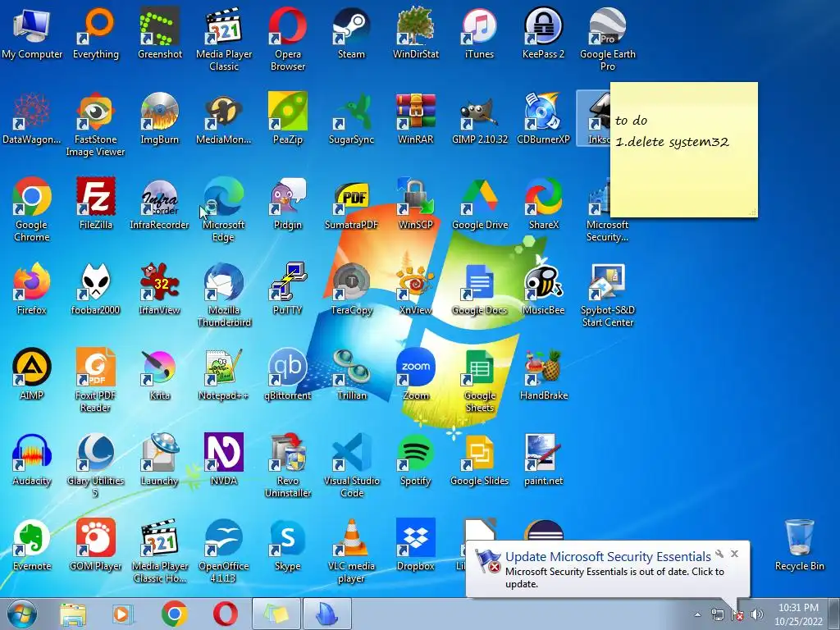Image resolution: width=840 pixels, height=630 pixels.
Task: Open Chrome from the taskbar
Action: pos(174,614)
